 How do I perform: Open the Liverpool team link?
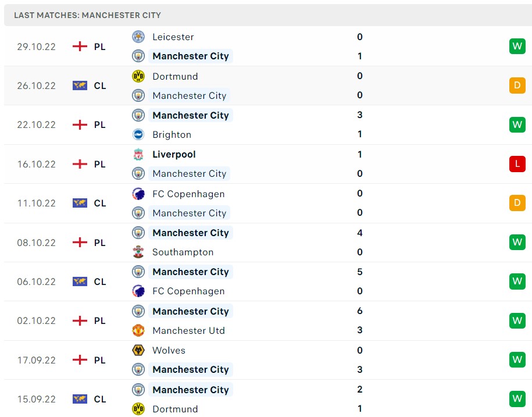tap(174, 154)
